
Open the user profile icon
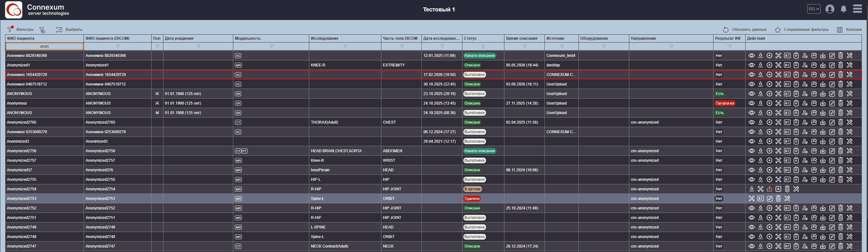coord(829,9)
